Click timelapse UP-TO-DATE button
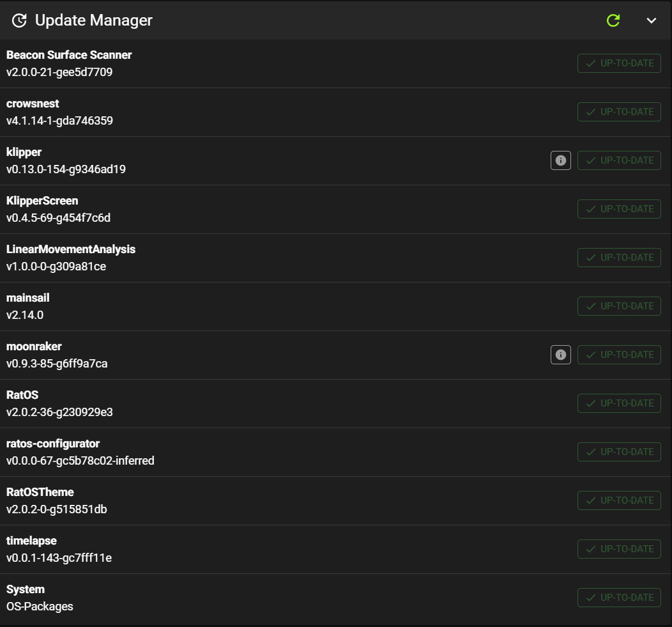672x627 pixels. pos(619,549)
